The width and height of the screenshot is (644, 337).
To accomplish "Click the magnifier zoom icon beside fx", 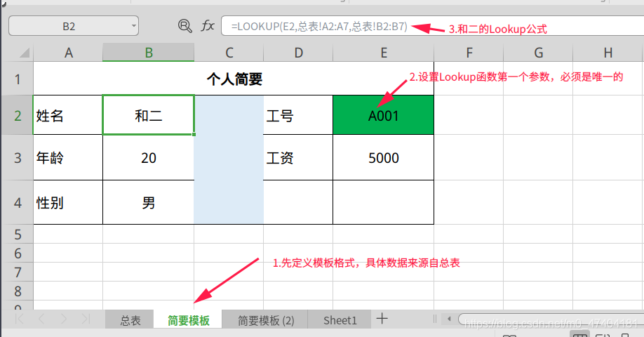I will coord(185,26).
